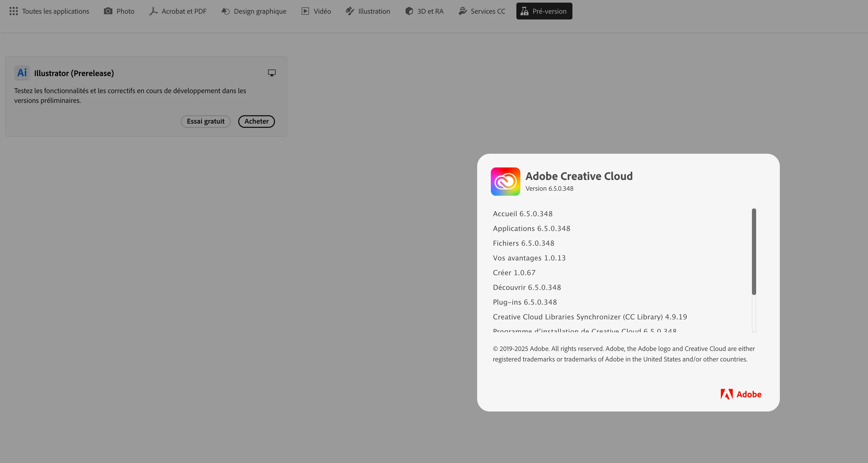Click the Creative Cloud logo in dialog
Viewport: 868px width, 463px height.
pos(505,182)
